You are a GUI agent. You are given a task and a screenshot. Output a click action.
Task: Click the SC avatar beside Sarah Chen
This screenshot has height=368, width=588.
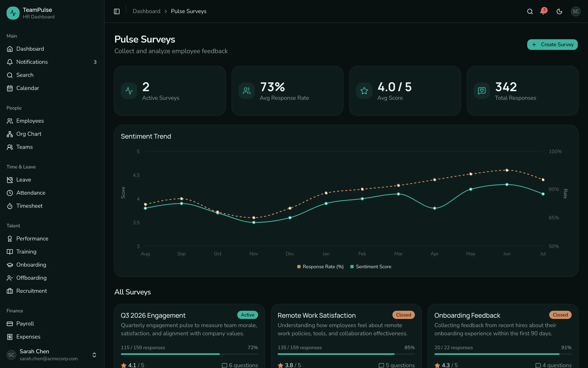click(x=11, y=355)
